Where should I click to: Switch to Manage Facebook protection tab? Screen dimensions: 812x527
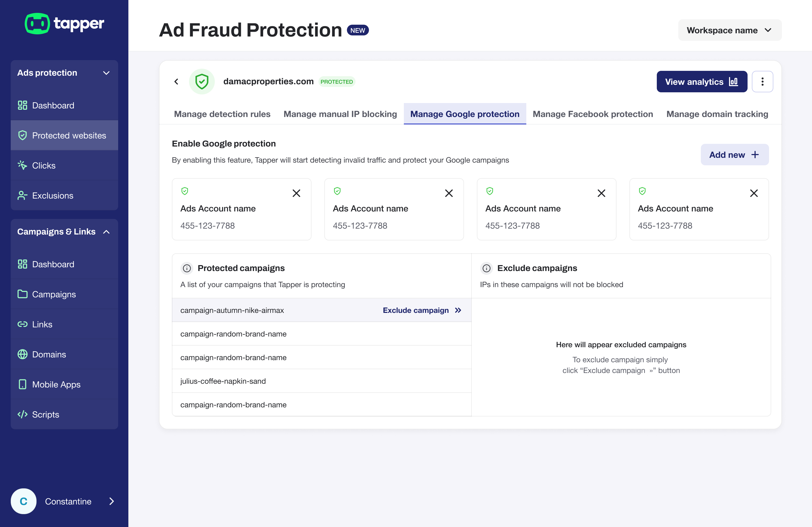[x=593, y=114]
